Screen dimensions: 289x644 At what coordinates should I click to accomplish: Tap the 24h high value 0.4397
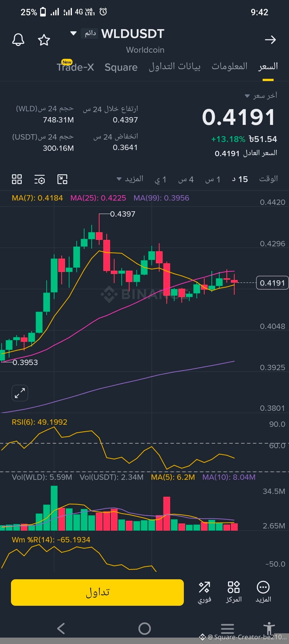pos(125,120)
